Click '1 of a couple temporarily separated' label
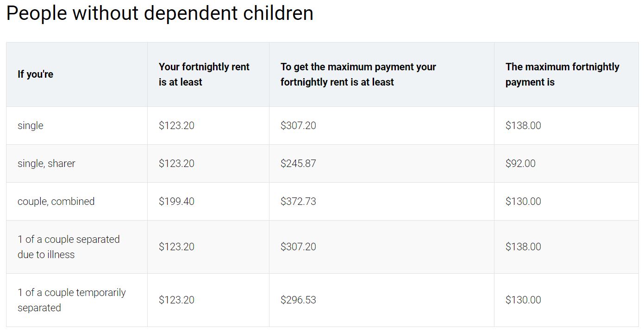Screen dimensions: 644x333 (72, 300)
